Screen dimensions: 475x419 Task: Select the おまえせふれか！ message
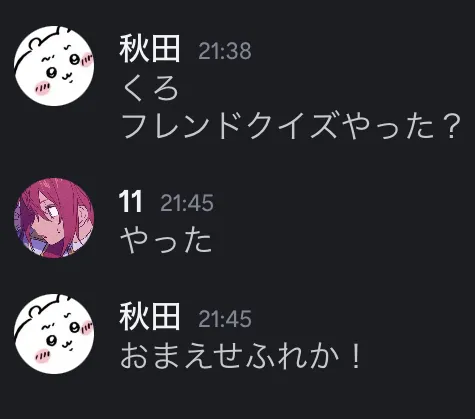coord(241,356)
